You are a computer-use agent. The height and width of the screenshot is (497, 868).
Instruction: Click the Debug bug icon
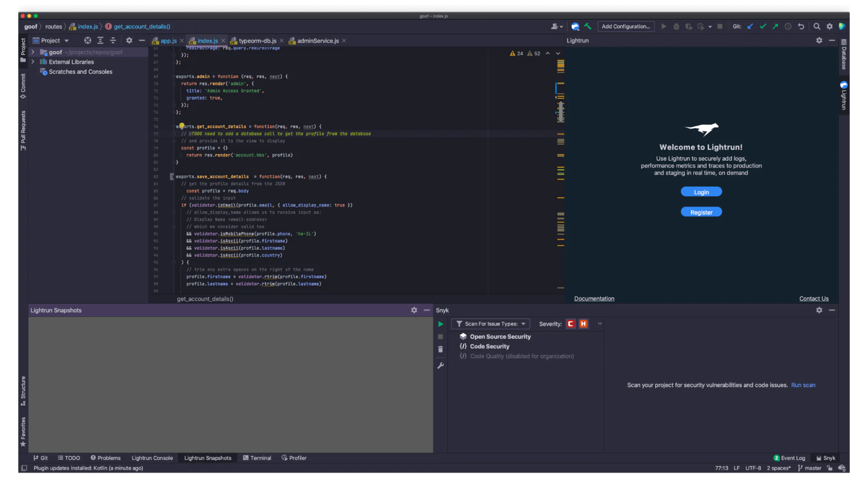676,27
